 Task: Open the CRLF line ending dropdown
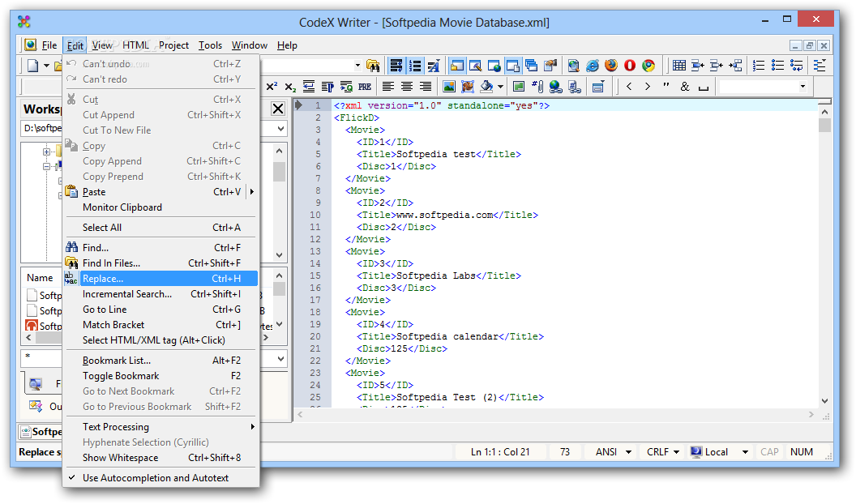point(676,452)
